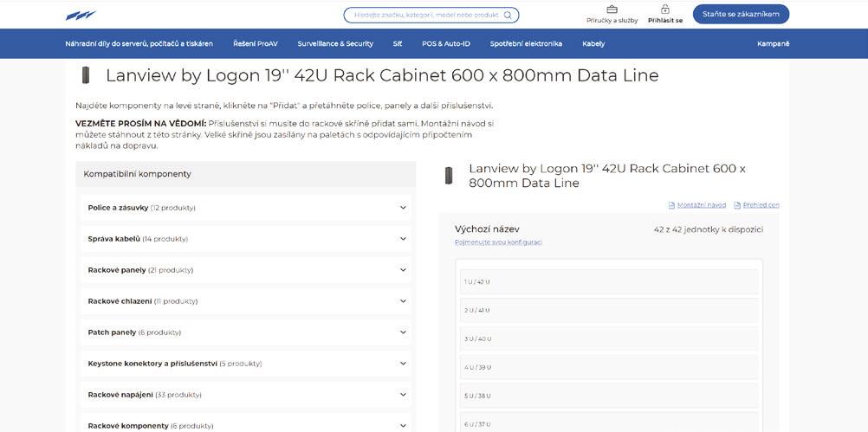Click the small rack thumbnail in configurator panel

[449, 176]
